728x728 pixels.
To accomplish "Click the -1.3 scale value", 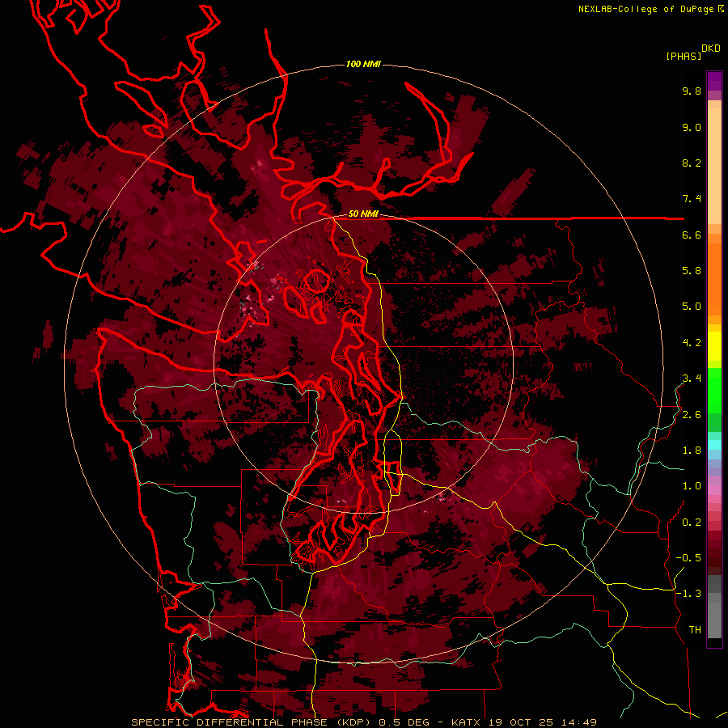I will 688,595.
